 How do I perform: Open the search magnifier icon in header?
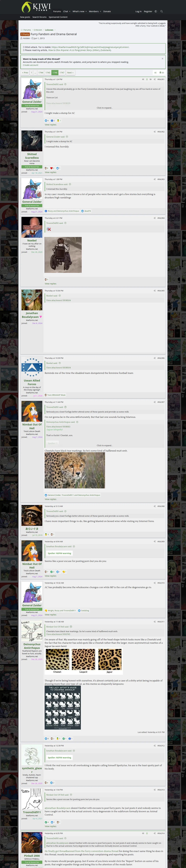tap(161, 11)
